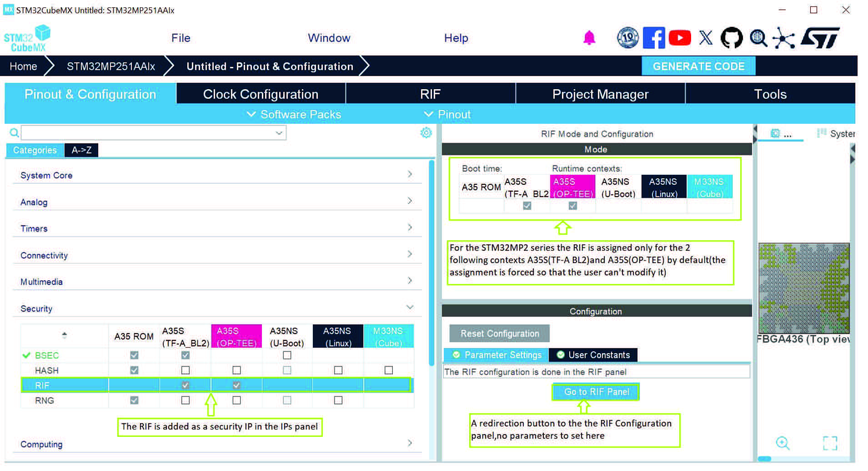Toggle BSEC for A35 ROM
Screen dimensions: 868x471
[134, 355]
